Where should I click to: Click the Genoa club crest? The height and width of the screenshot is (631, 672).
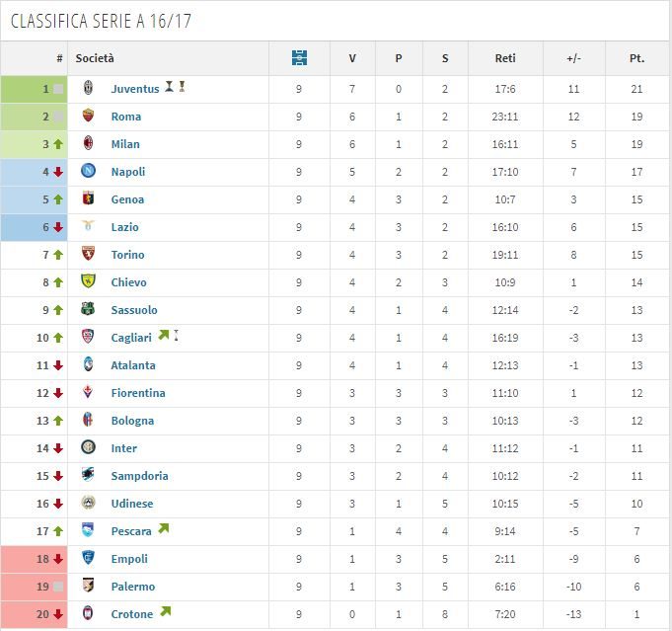tap(88, 198)
